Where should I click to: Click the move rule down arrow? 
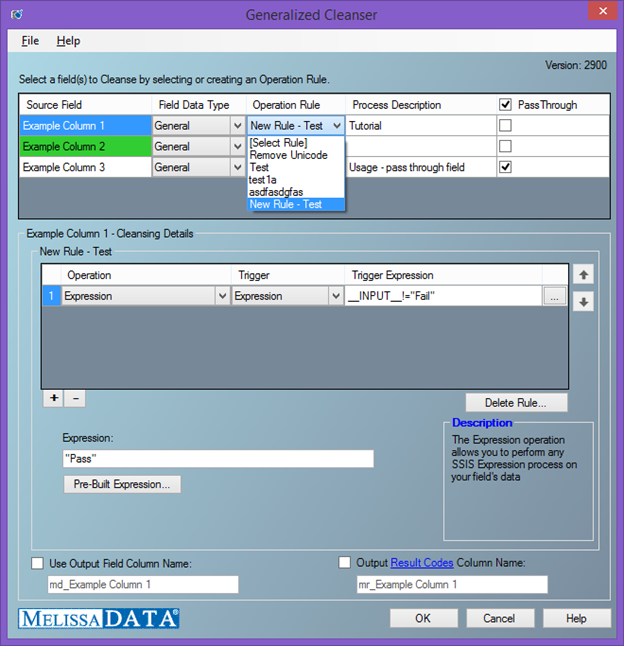pos(583,302)
